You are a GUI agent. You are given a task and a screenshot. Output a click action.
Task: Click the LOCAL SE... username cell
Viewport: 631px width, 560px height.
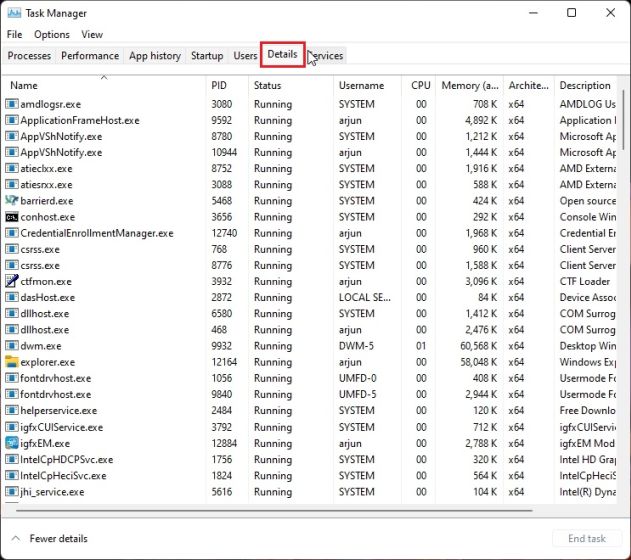coord(365,297)
